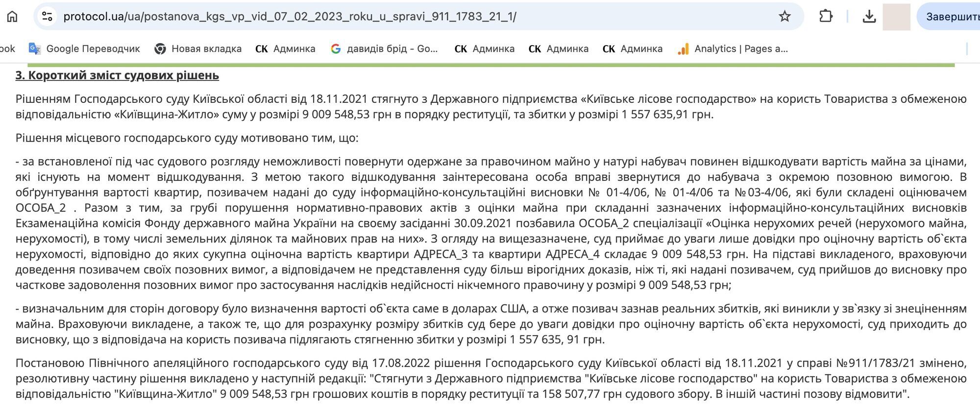Go to the browser home page
The width and height of the screenshot is (980, 408).
coord(12,16)
